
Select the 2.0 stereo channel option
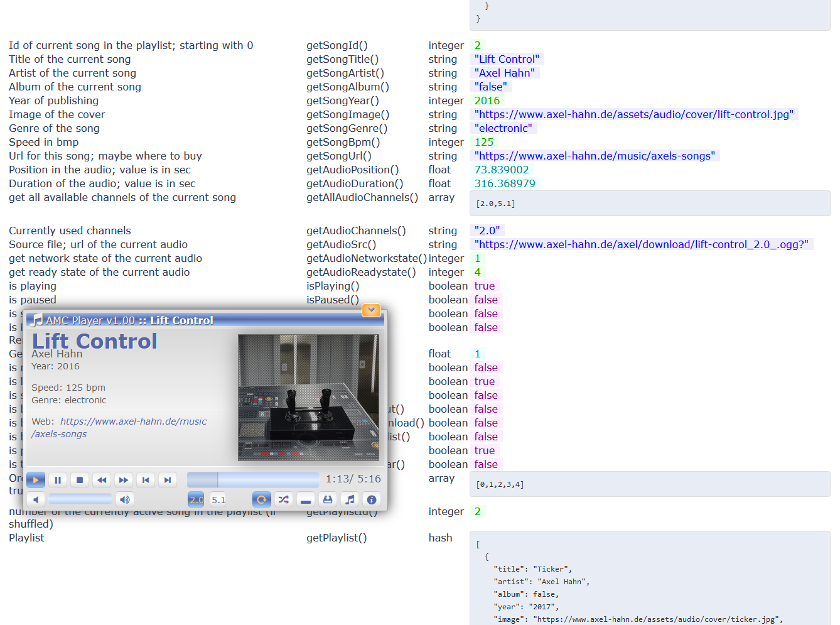pos(196,499)
